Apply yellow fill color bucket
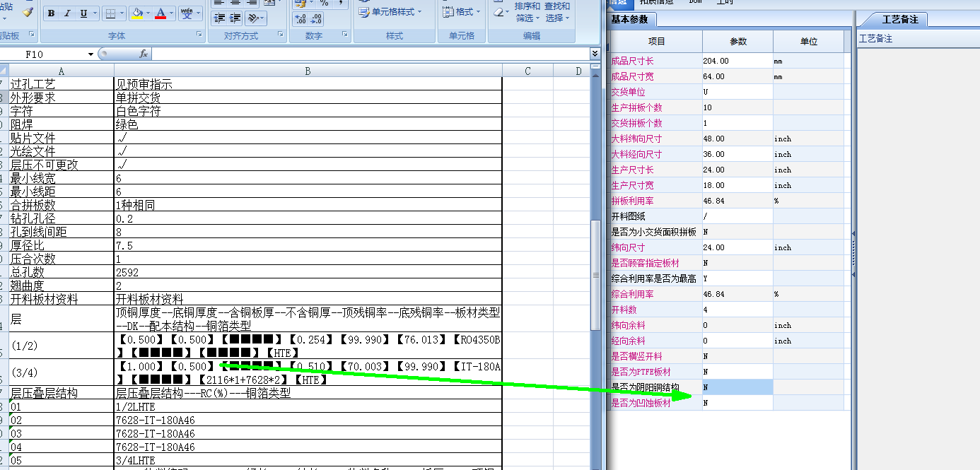The image size is (980, 470). point(137,13)
